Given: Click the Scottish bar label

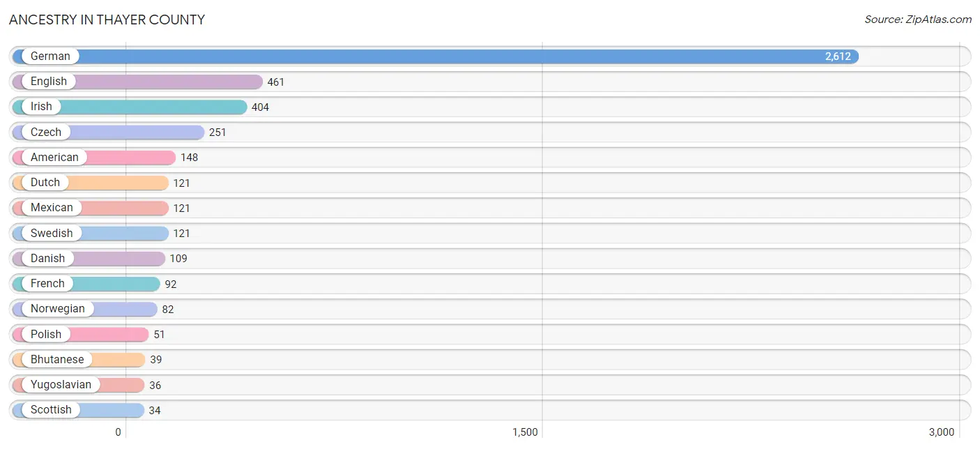Looking at the screenshot, I should (51, 410).
